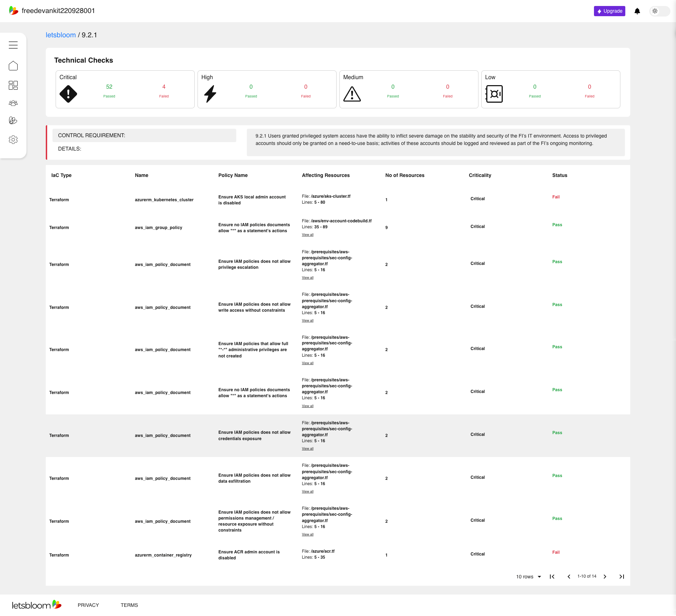This screenshot has height=616, width=676.
Task: Click View all in write access row
Action: click(307, 320)
